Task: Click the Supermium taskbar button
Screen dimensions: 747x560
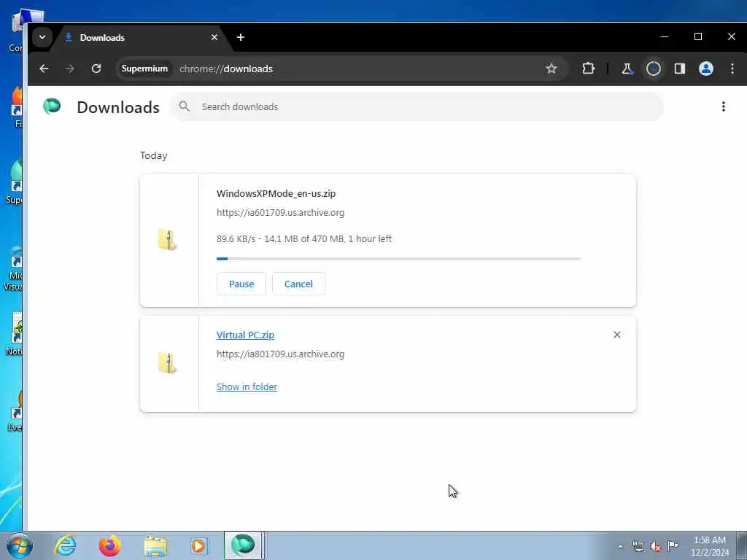Action: (243, 545)
